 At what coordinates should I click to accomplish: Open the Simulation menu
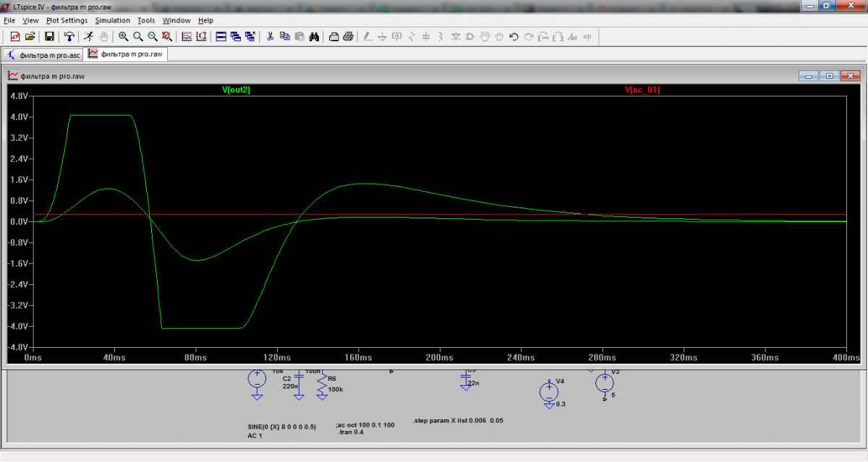coord(113,21)
